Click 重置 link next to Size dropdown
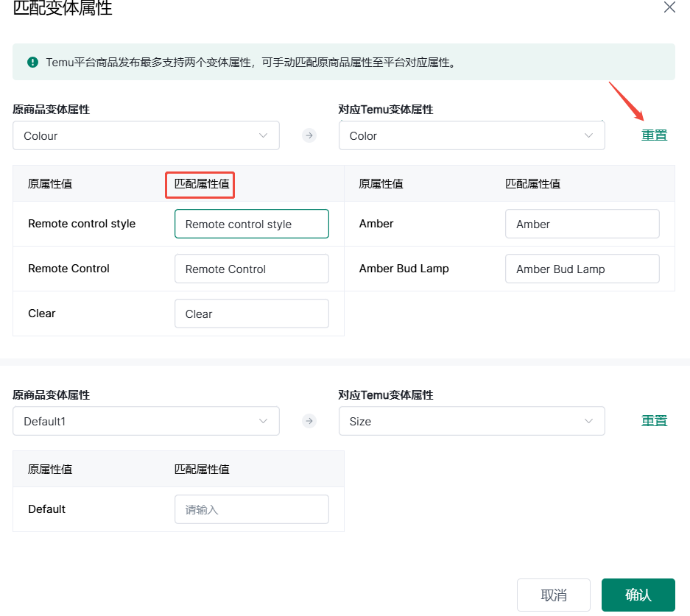The height and width of the screenshot is (616, 690). [655, 421]
